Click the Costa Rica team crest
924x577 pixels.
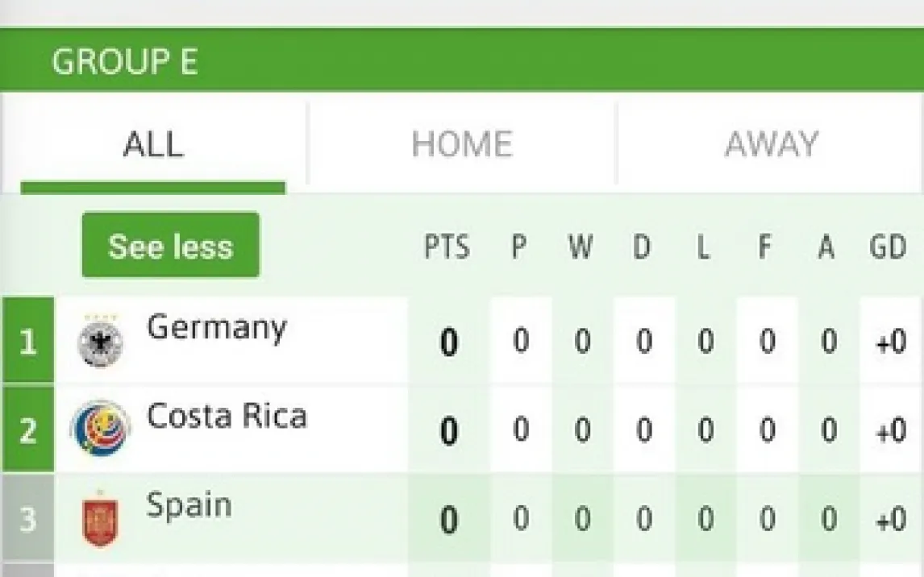tap(101, 428)
